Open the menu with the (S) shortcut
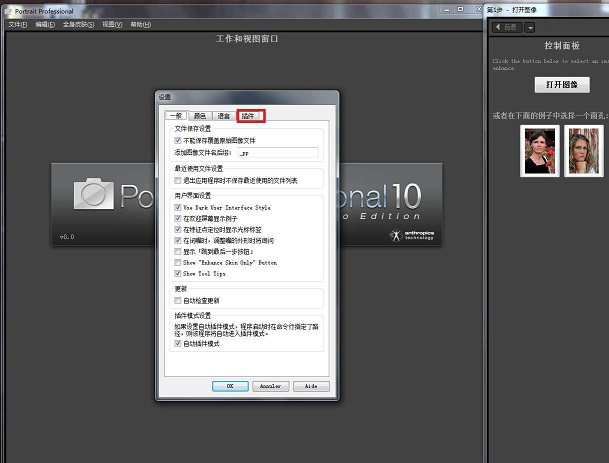 [78, 24]
